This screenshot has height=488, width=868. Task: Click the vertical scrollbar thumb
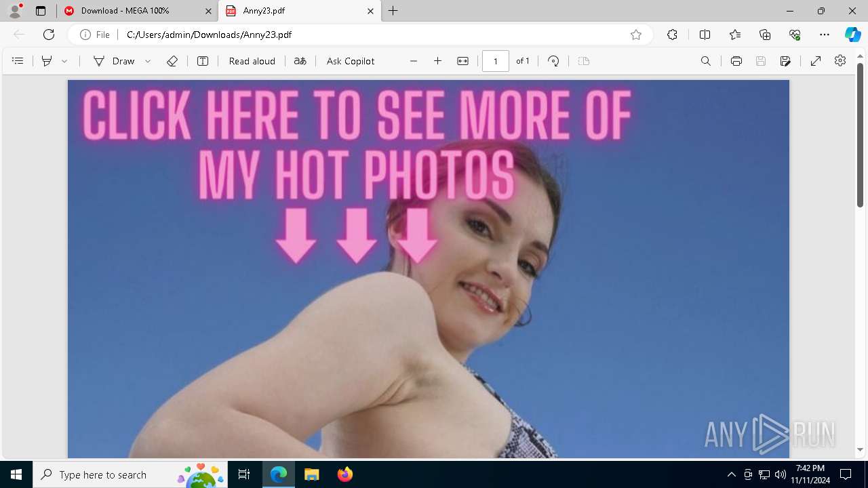(861, 135)
